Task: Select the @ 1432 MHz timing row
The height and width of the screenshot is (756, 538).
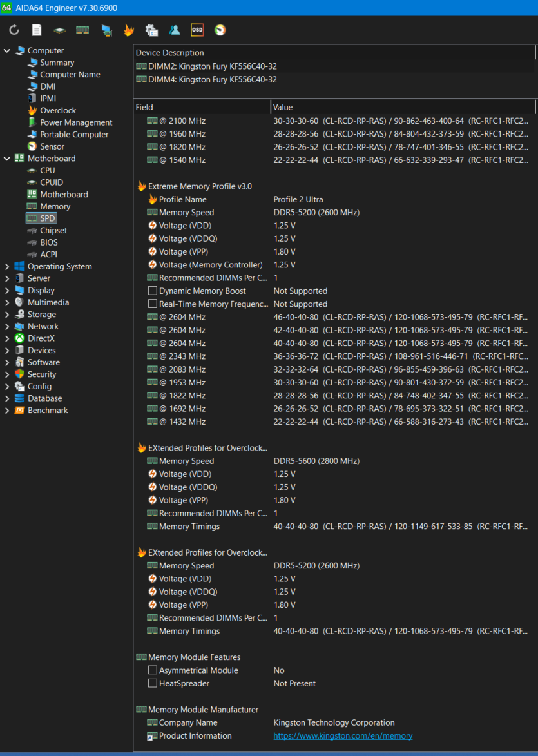Action: [335, 422]
